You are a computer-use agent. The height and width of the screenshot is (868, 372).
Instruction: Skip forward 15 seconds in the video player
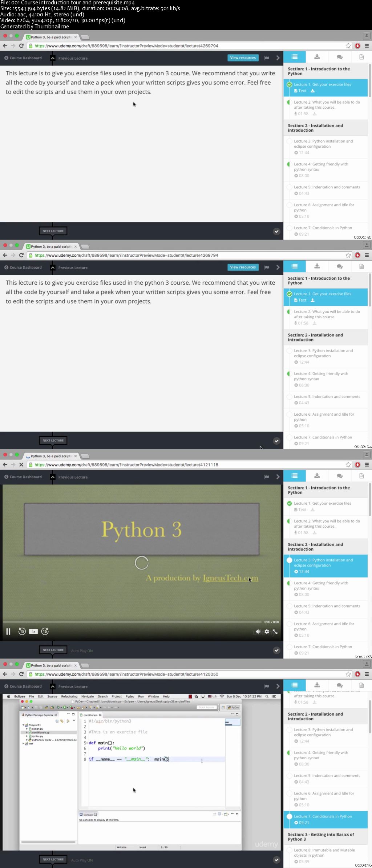pos(45,631)
